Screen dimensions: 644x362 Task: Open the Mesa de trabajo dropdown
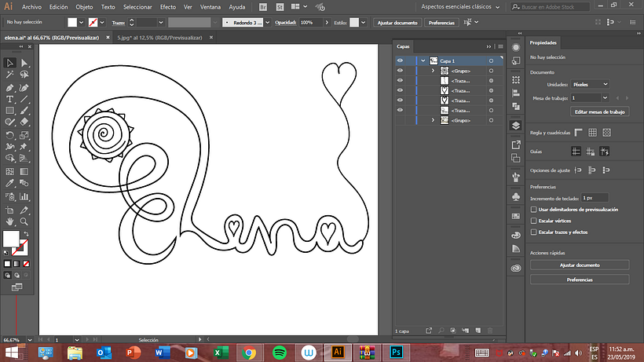tap(605, 98)
